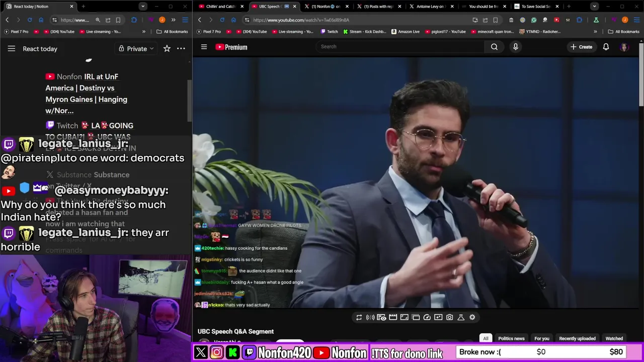Switch to the (1) Nonfon X tab
644x362 pixels.
coord(326,7)
